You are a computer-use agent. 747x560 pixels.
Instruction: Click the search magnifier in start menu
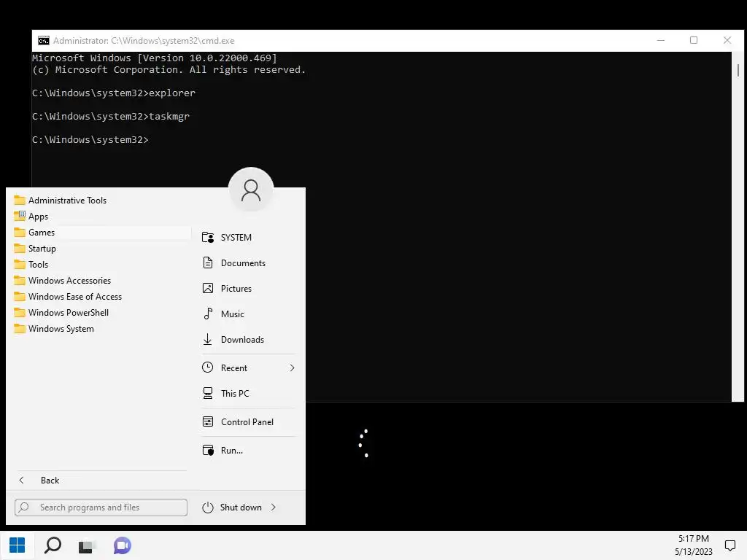pyautogui.click(x=24, y=507)
